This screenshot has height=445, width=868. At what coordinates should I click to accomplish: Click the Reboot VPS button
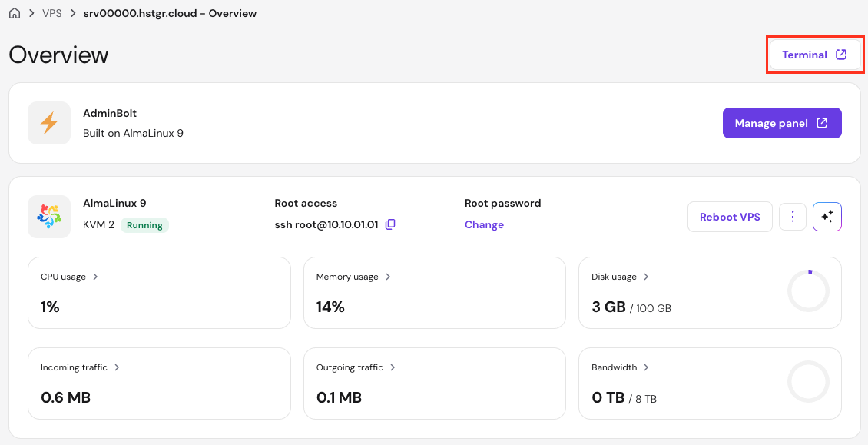coord(730,217)
